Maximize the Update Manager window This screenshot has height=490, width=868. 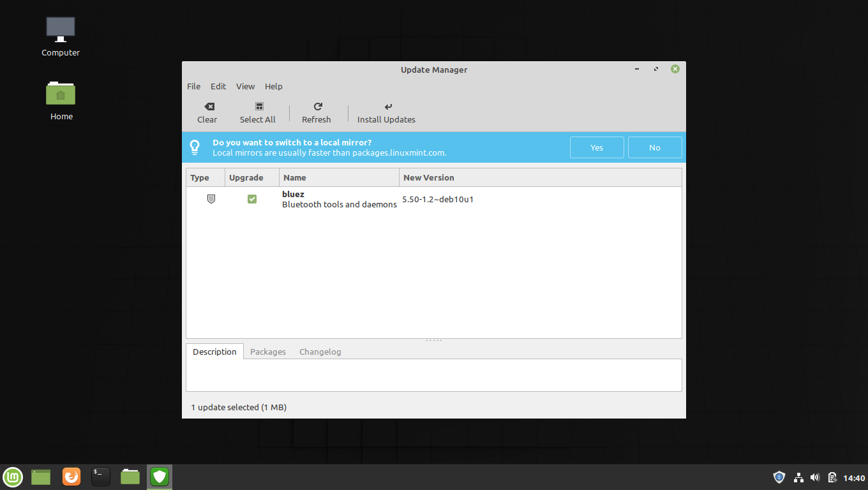[x=655, y=69]
